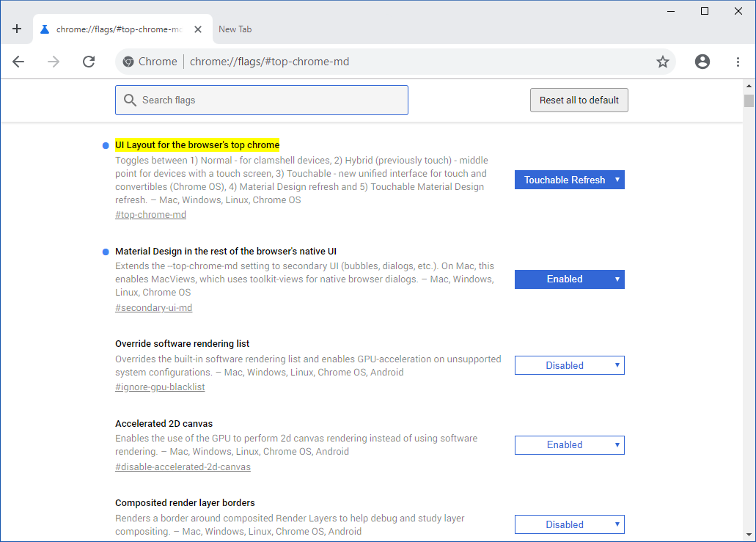This screenshot has width=756, height=542.
Task: Open the UI Layout 'Touchable Refresh' dropdown
Action: click(569, 180)
